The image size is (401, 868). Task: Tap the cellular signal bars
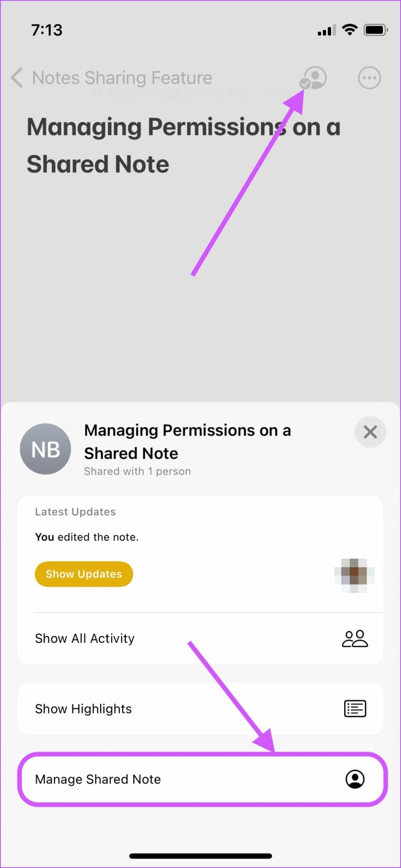[326, 30]
